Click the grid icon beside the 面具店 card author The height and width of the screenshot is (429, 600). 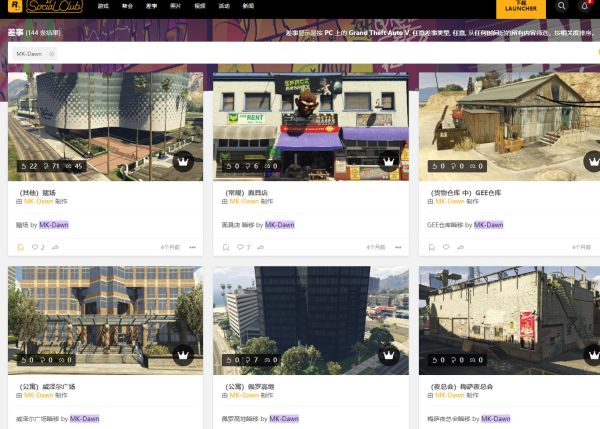(225, 201)
